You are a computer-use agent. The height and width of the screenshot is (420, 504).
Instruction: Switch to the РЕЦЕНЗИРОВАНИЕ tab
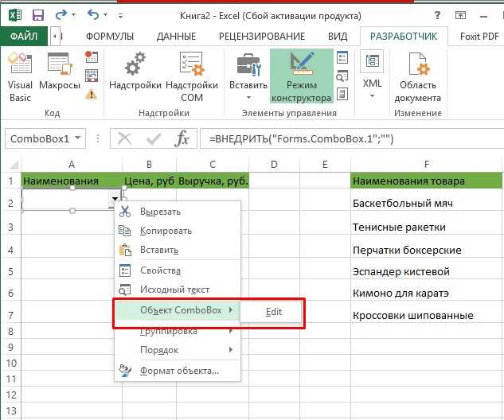262,37
